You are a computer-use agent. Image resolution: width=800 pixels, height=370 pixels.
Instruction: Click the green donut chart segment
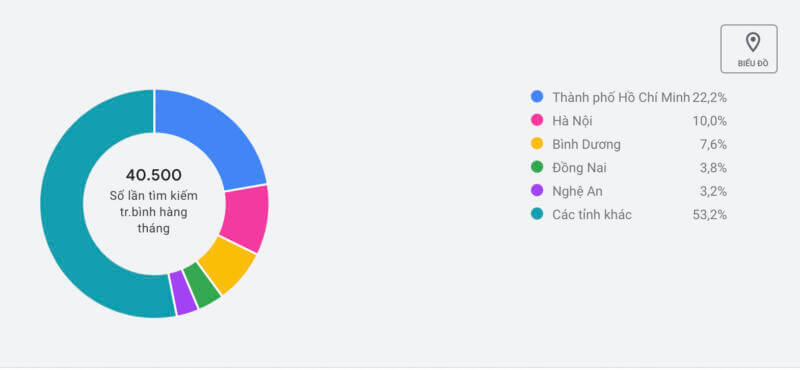(202, 286)
